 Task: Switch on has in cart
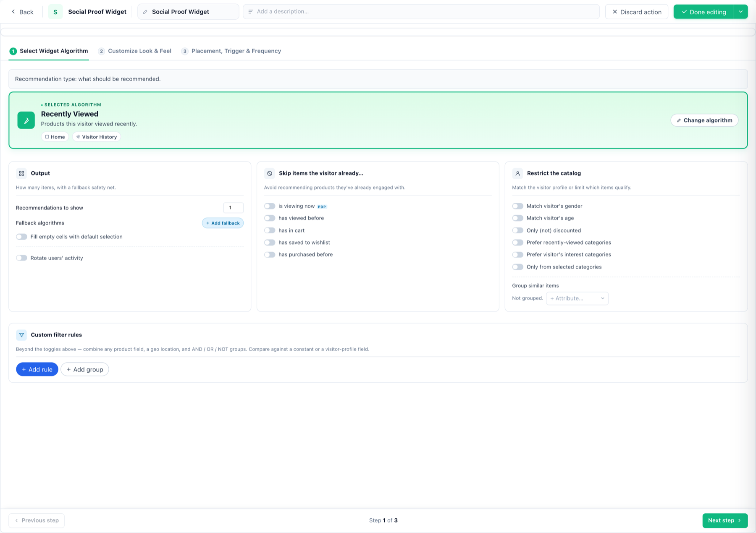[x=270, y=230]
